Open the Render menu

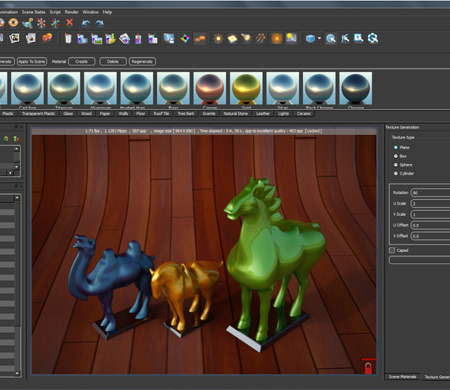point(71,12)
